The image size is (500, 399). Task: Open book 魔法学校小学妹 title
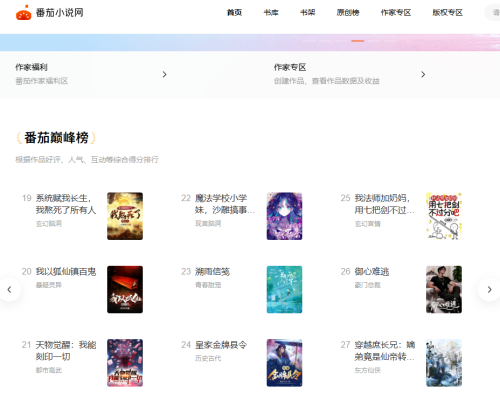[225, 204]
